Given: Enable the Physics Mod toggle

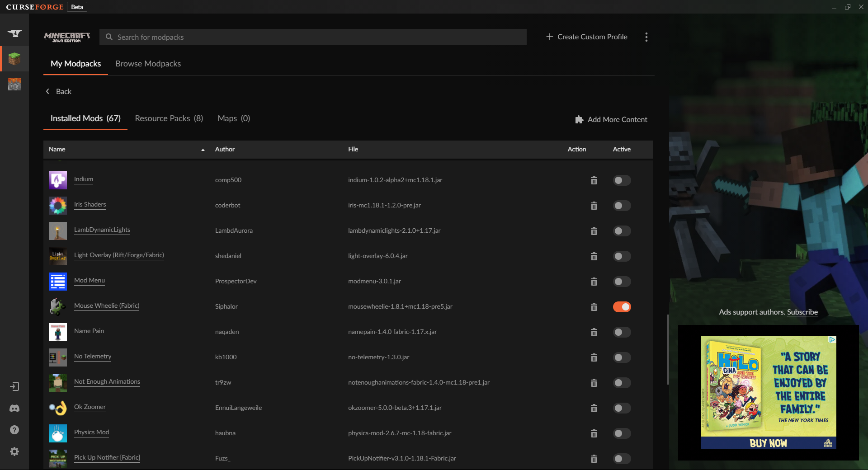Looking at the screenshot, I should pos(622,433).
